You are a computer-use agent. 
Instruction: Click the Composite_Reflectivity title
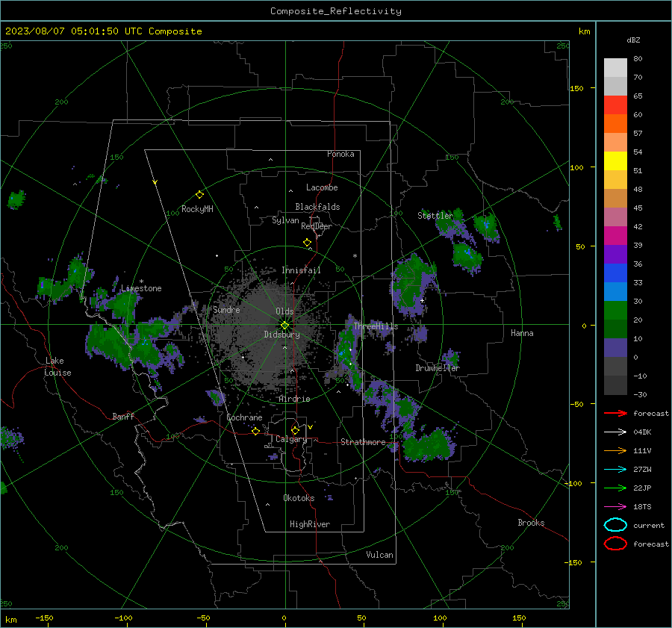pyautogui.click(x=336, y=11)
